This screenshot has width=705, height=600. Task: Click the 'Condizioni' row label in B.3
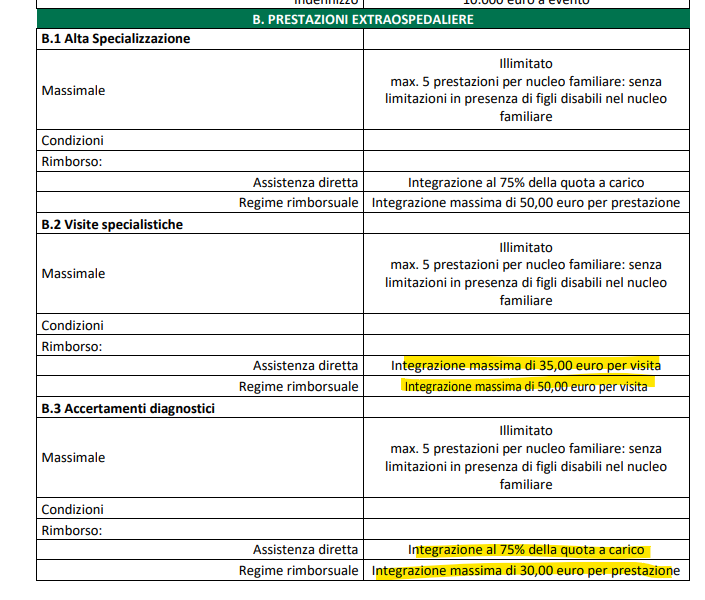(x=72, y=510)
